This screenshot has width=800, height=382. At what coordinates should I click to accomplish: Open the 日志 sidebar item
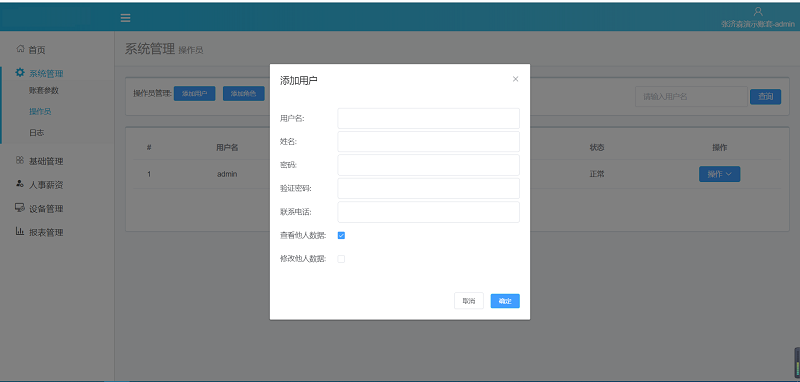tap(37, 133)
